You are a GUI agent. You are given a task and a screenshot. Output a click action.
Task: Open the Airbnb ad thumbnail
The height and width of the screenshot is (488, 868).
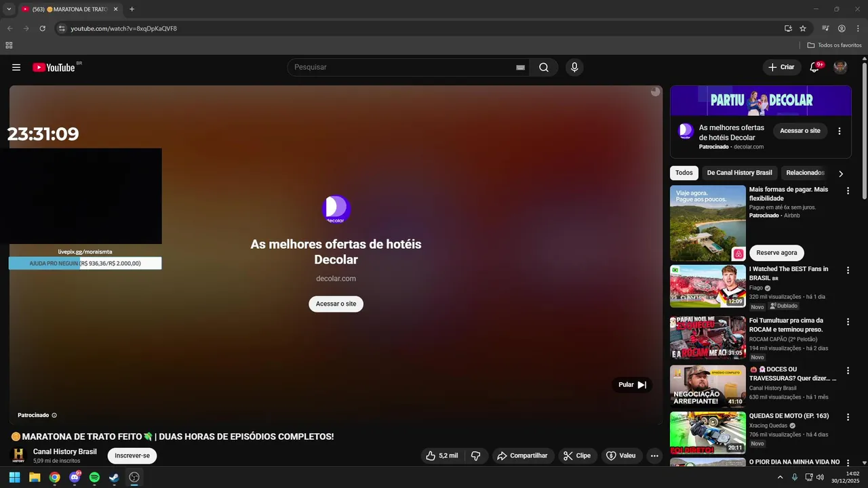click(x=708, y=224)
